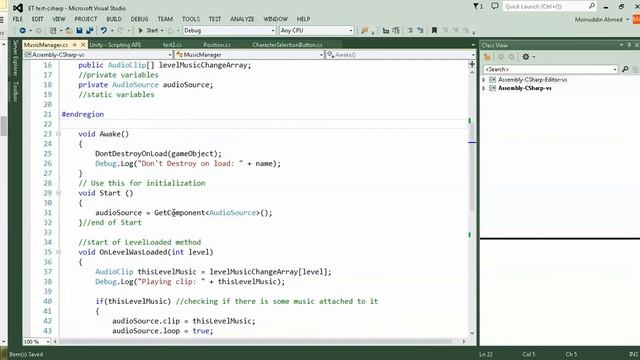Open the PROJECT menu
Image resolution: width=640 pixels, height=360 pixels.
pyautogui.click(x=86, y=19)
